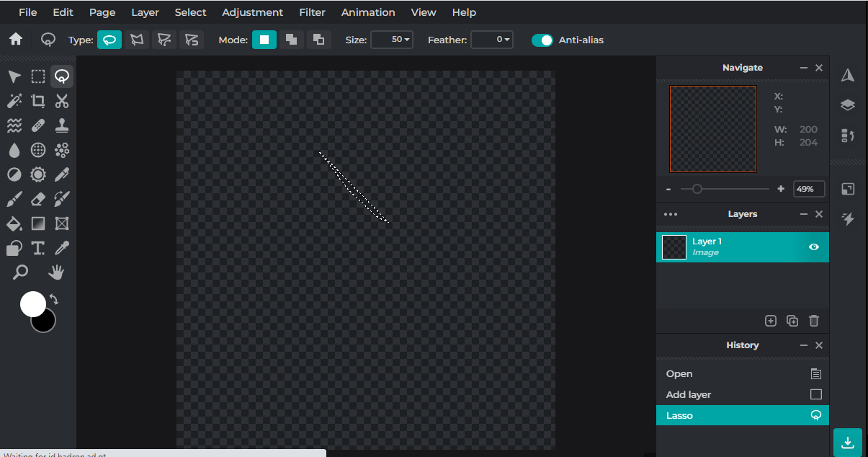Select the Zoom magnifier tool

coord(21,272)
